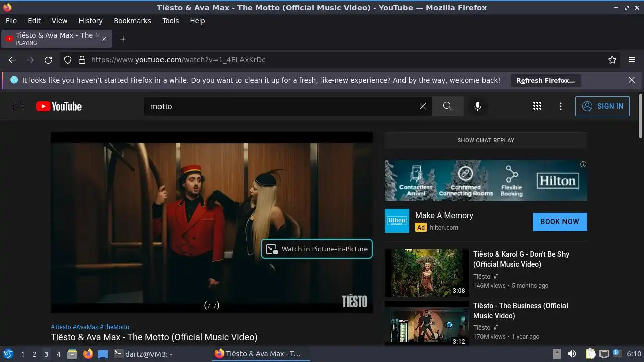Screen dimensions: 644x362
Task: Open the History menu
Action: coord(91,21)
